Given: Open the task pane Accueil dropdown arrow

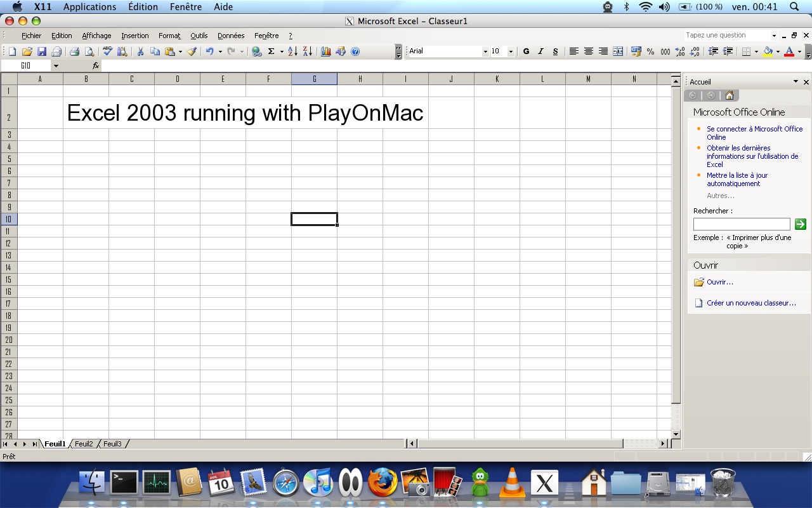Looking at the screenshot, I should click(796, 82).
